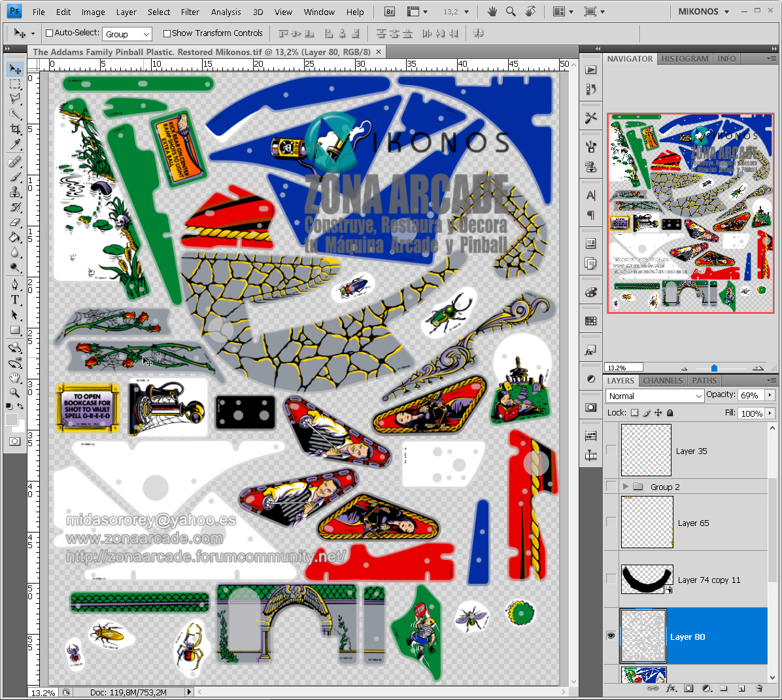
Task: Select the Eyedropper tool
Action: [x=15, y=145]
